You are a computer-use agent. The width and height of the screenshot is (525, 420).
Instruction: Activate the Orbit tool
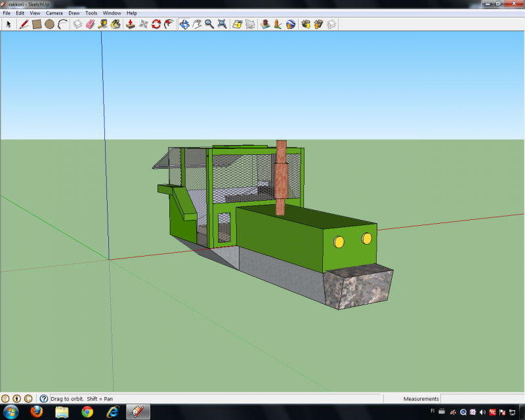(x=184, y=24)
